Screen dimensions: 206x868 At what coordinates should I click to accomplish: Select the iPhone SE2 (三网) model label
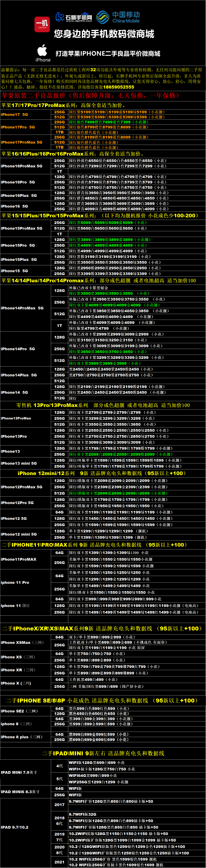click(19, 711)
